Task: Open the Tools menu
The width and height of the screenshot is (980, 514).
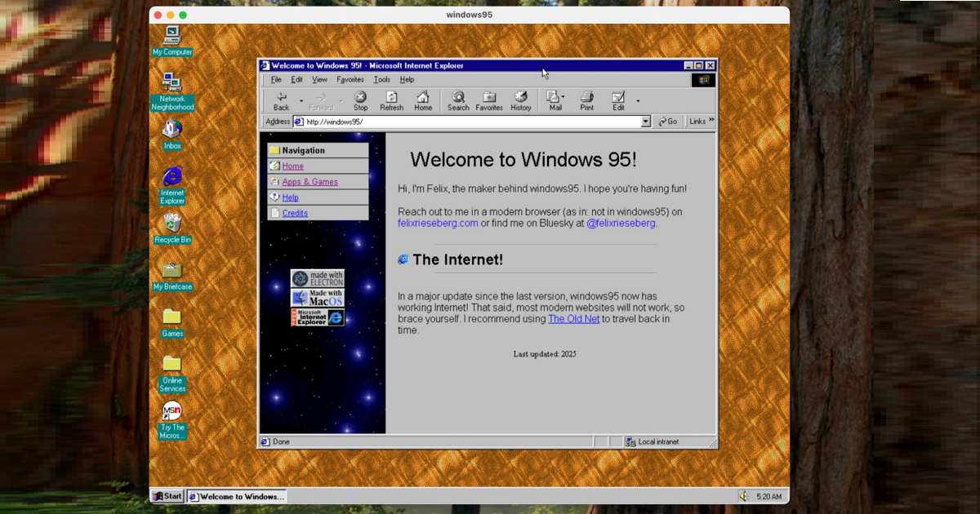Action: tap(382, 80)
